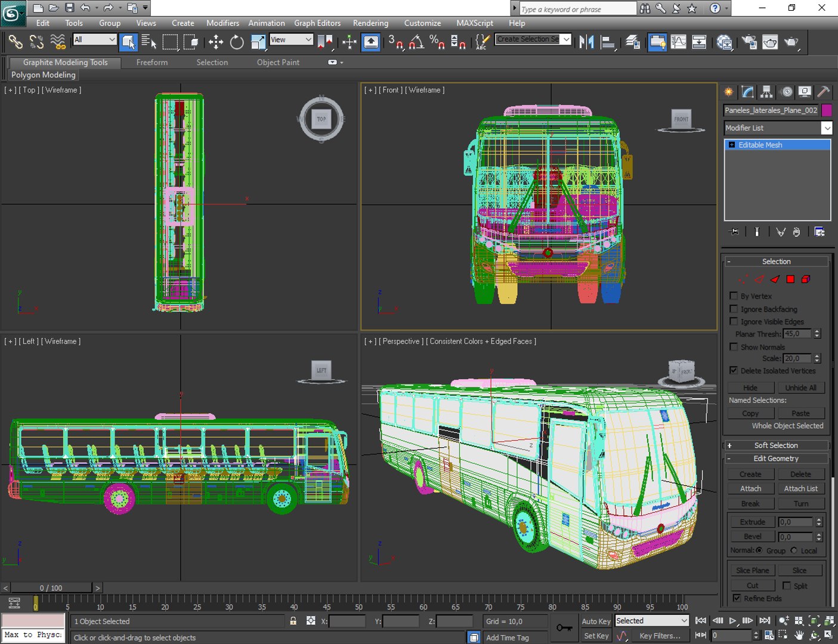
Task: Open the Object Paint ribbon tab
Action: (278, 62)
